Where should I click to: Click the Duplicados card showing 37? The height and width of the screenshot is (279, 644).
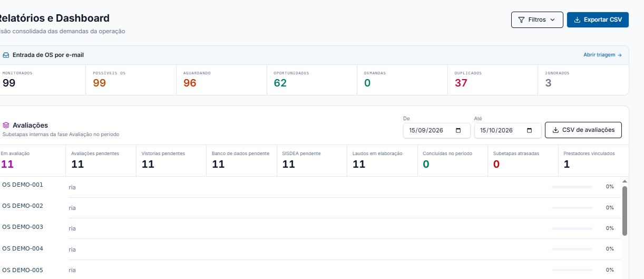(x=493, y=80)
